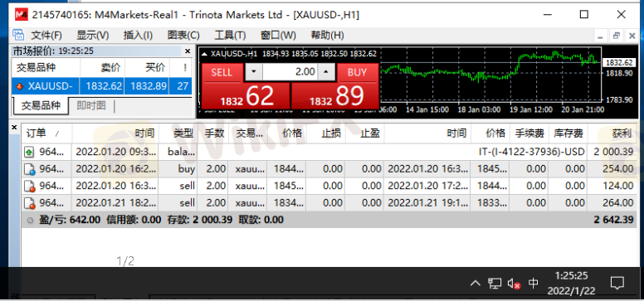Close the terminal panel with the x

(14, 128)
